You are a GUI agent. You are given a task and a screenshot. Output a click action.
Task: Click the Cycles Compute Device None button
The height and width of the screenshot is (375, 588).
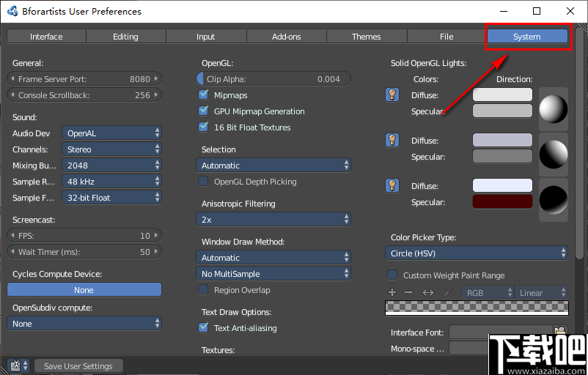click(x=84, y=290)
